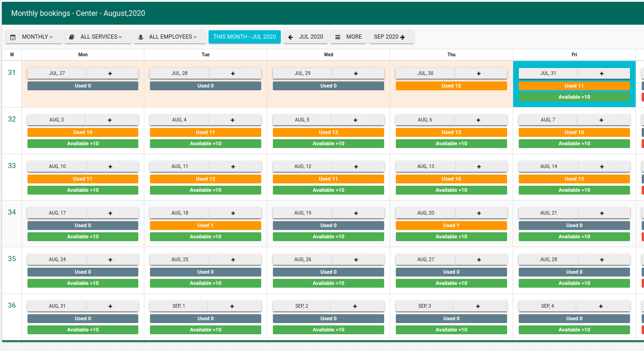The height and width of the screenshot is (351, 644).
Task: Click the plus icon next to SEP, 1
Action: pos(232,306)
